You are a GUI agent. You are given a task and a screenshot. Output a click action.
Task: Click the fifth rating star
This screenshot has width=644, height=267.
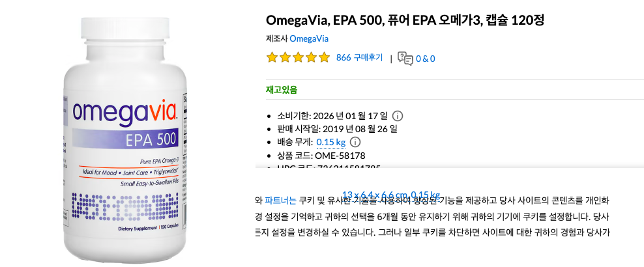324,58
